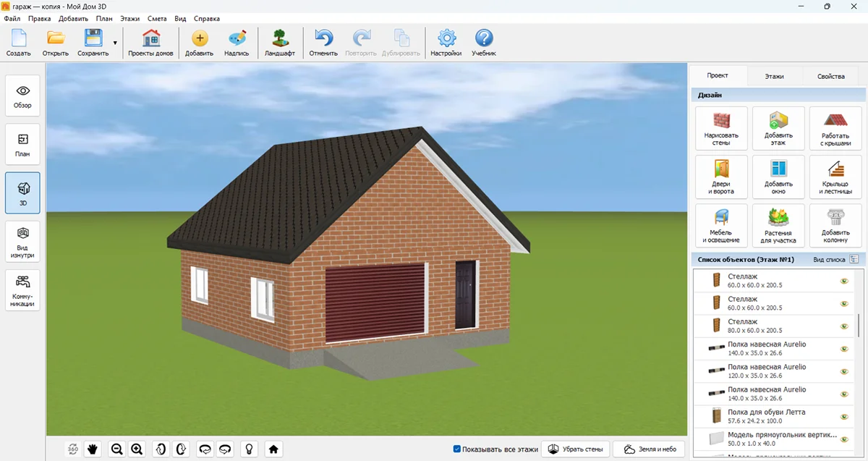The width and height of the screenshot is (868, 461).
Task: Zoom in with the plus magnifier
Action: click(x=137, y=449)
